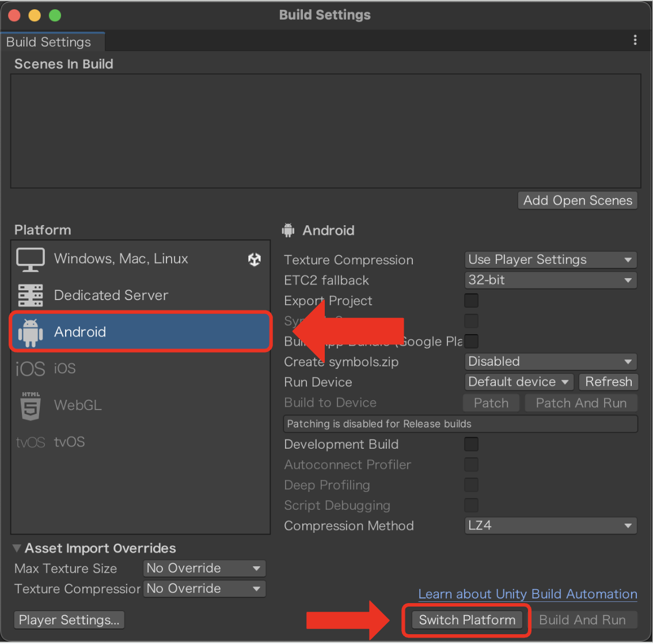Viewport: 653px width, 644px height.
Task: Collapse the Asset Import Overrides section
Action: pyautogui.click(x=17, y=548)
